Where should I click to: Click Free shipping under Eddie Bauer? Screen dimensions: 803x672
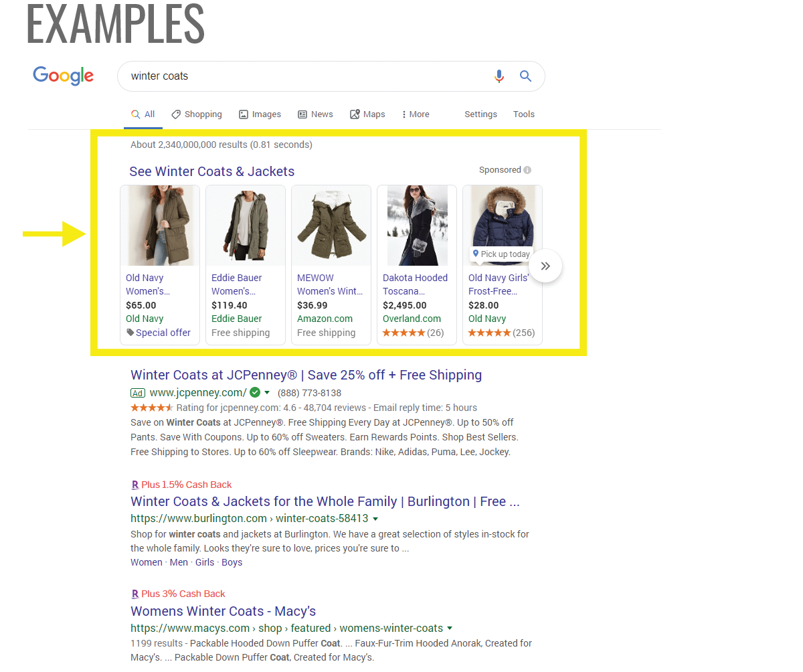[x=241, y=333]
